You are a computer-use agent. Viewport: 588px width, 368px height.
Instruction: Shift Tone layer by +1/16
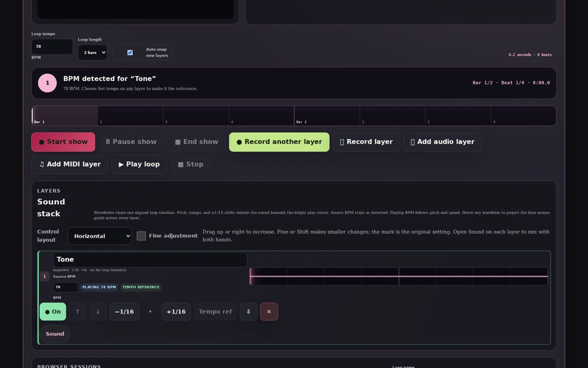tap(176, 312)
